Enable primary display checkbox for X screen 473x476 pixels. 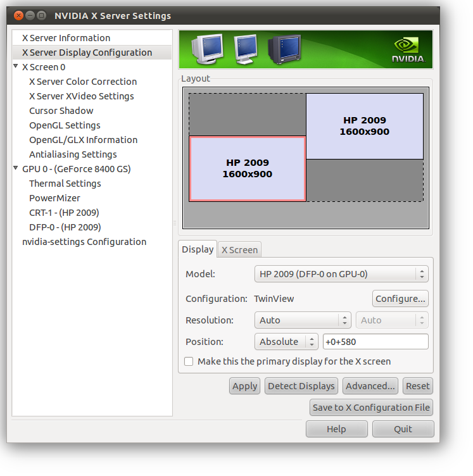click(189, 361)
